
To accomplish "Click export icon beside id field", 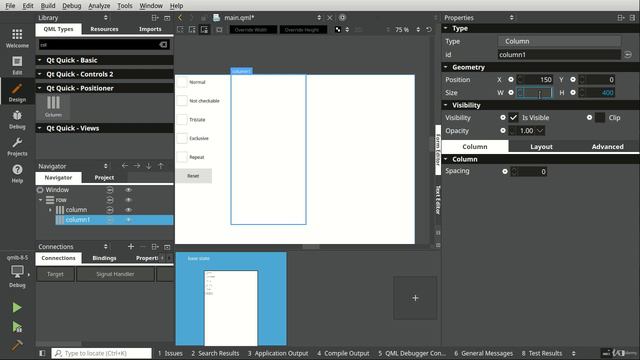I will (628, 54).
